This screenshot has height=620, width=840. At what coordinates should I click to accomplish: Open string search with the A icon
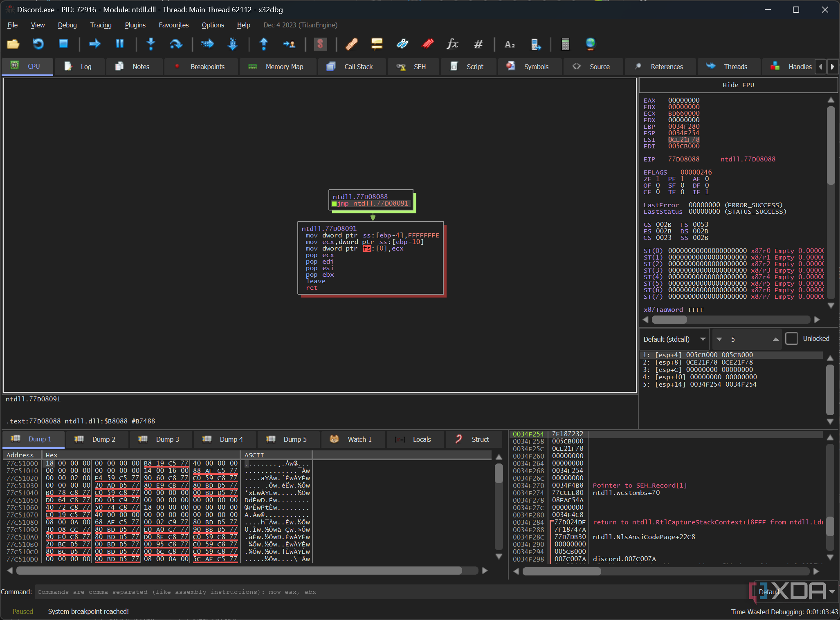(509, 44)
